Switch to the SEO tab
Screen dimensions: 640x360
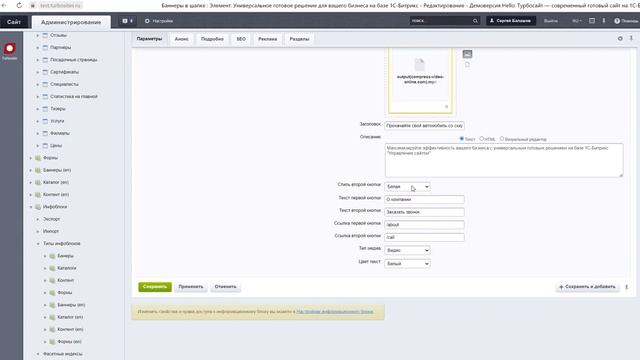point(241,39)
